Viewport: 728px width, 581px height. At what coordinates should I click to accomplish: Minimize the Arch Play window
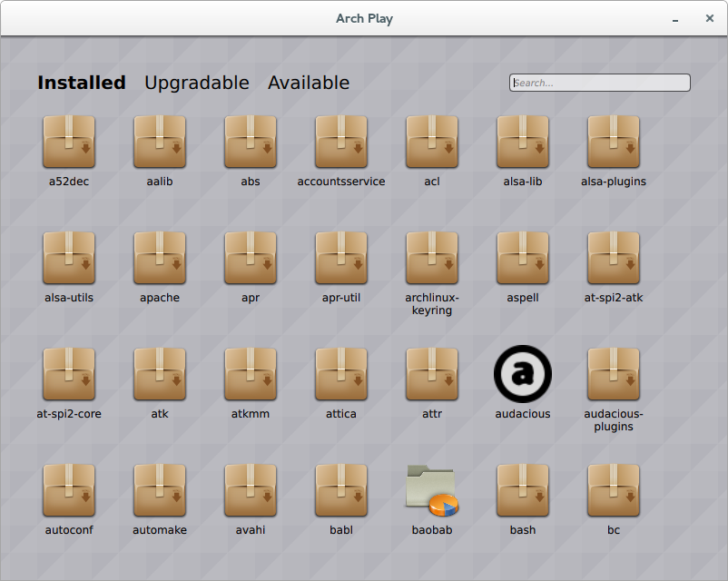[675, 19]
